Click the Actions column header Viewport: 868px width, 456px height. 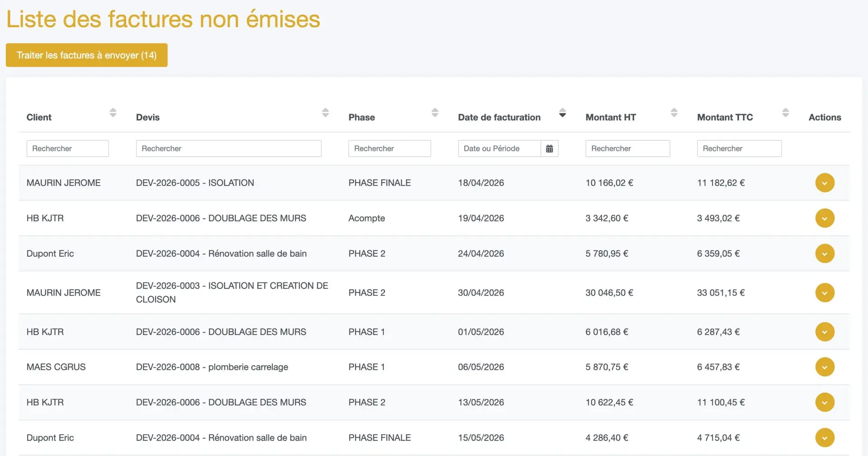825,117
